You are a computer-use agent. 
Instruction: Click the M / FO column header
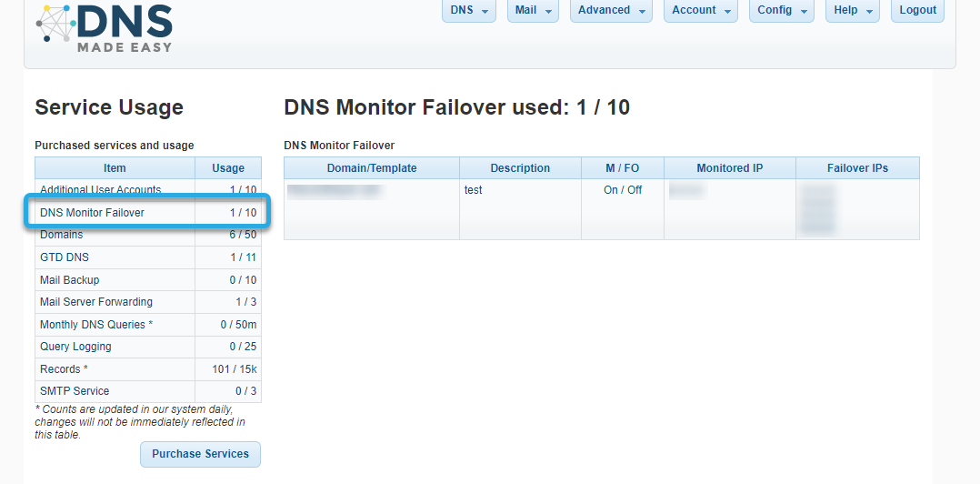coord(623,168)
